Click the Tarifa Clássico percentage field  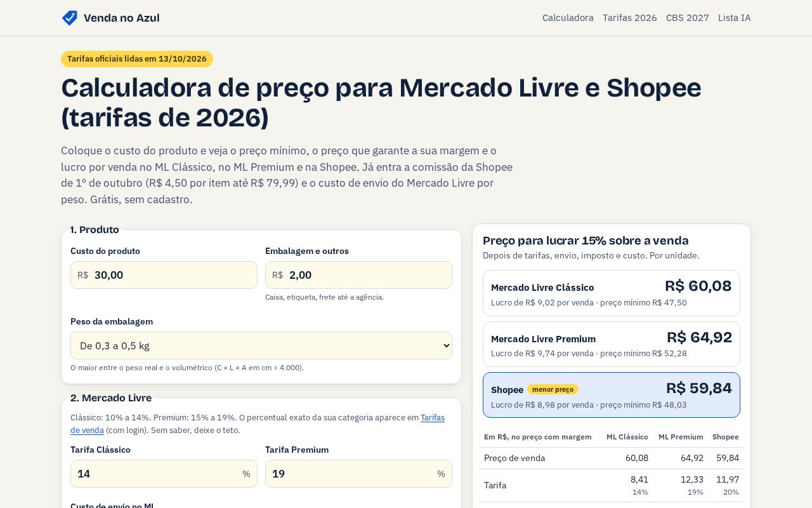tap(164, 474)
